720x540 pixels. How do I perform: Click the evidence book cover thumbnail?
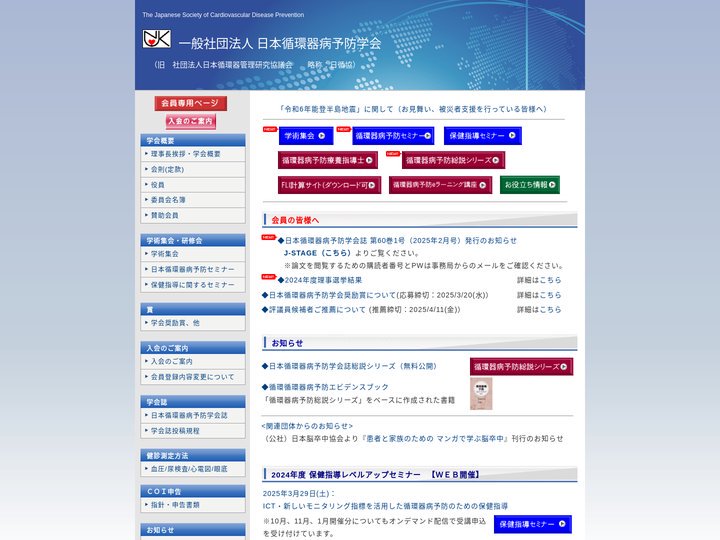pyautogui.click(x=481, y=394)
